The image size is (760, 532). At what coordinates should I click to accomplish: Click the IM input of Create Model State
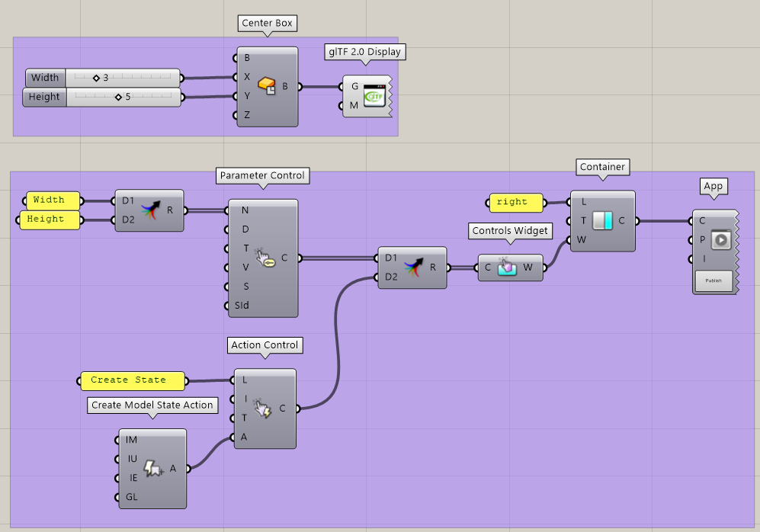click(x=131, y=440)
